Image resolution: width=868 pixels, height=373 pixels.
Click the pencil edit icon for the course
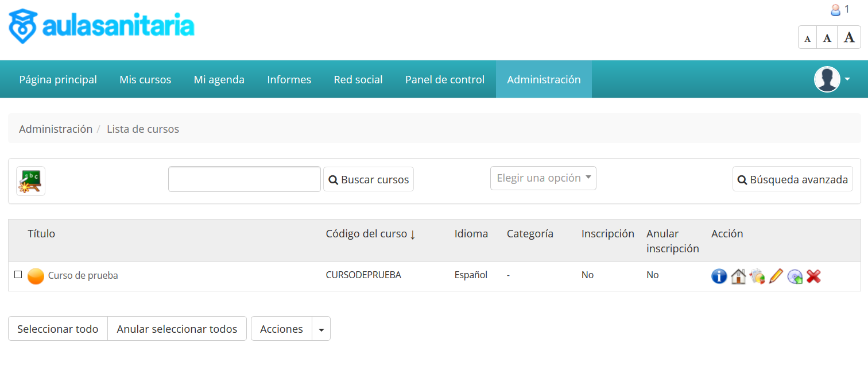776,276
